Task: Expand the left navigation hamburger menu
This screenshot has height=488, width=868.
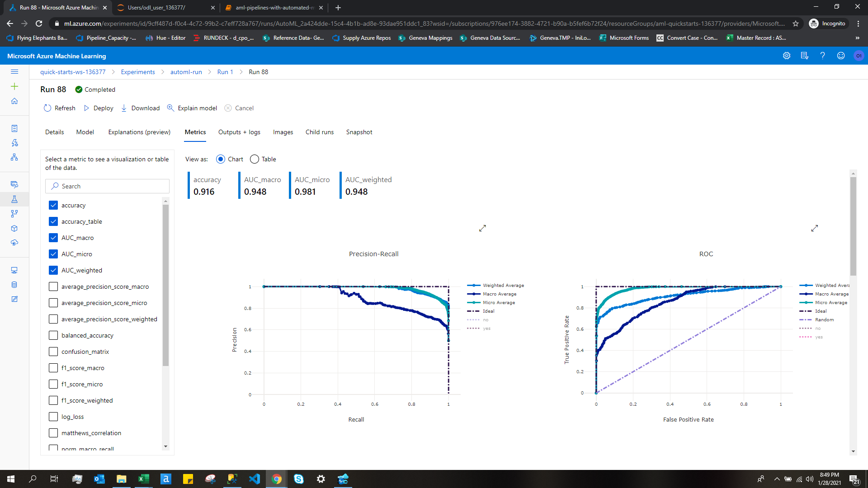Action: click(x=14, y=72)
